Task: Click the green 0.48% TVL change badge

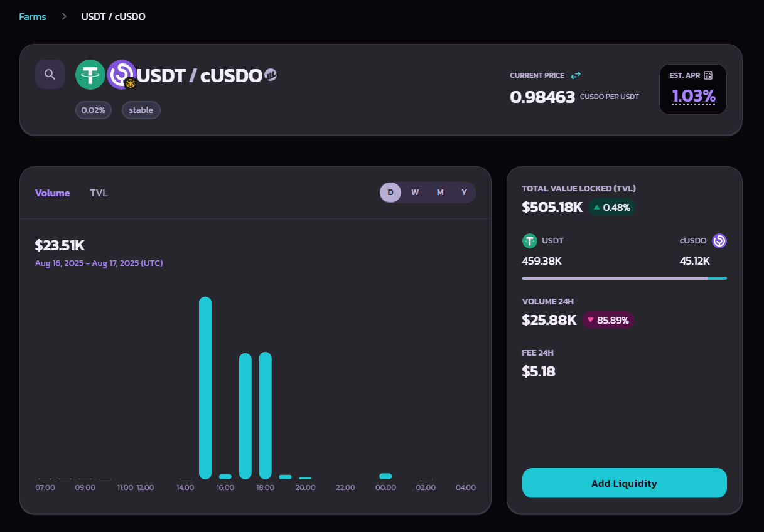Action: click(x=611, y=207)
